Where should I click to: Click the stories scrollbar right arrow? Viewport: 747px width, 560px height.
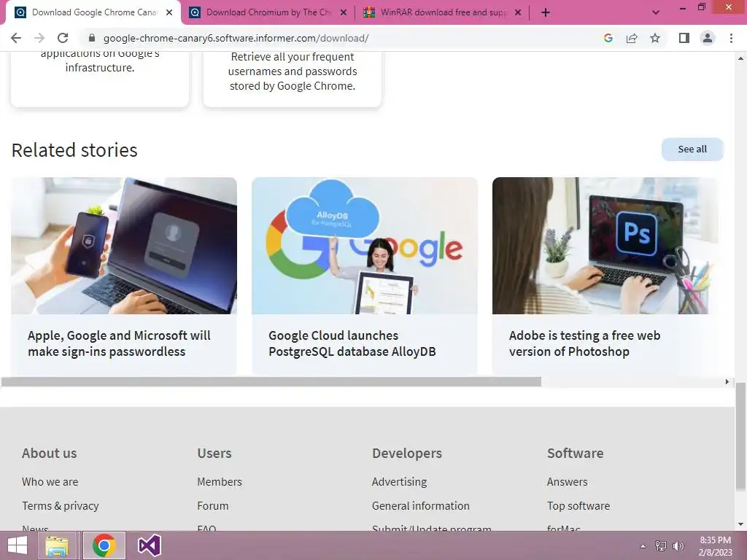[x=727, y=382]
